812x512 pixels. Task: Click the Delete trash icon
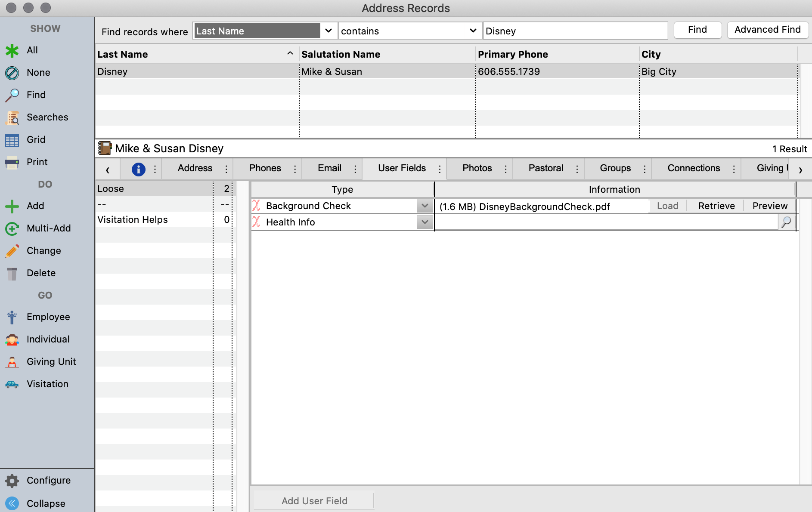(x=12, y=273)
